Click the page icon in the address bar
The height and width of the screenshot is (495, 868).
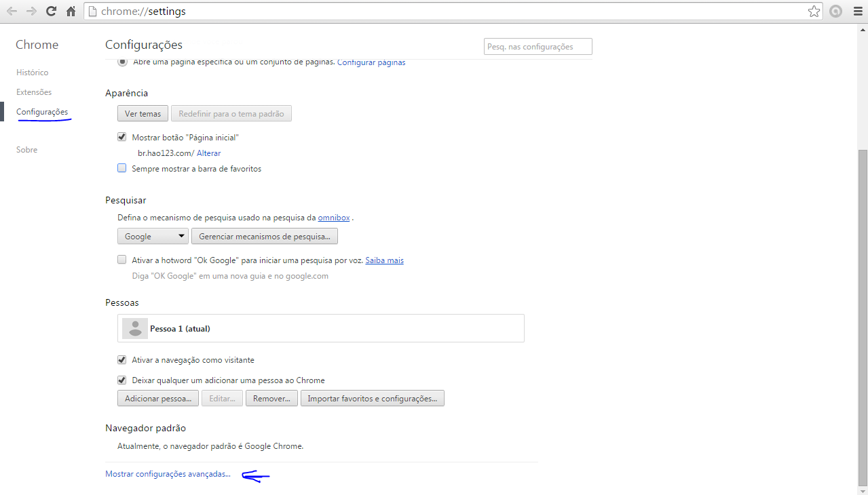click(94, 12)
